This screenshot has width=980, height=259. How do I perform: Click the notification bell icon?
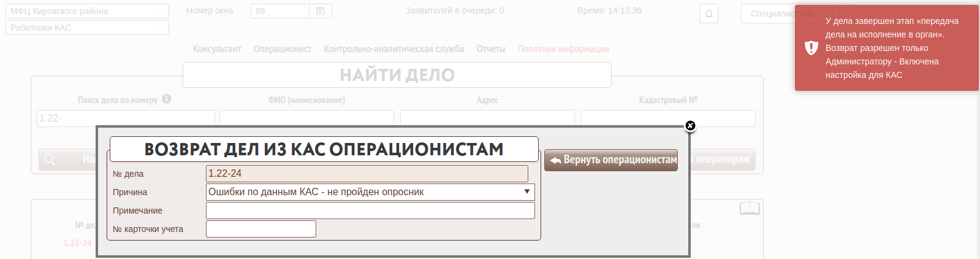coord(709,14)
